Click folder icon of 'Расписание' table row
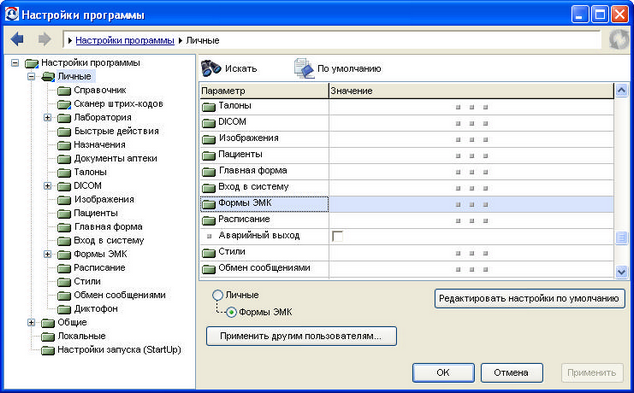Viewport: 634px width, 393px height. click(209, 220)
